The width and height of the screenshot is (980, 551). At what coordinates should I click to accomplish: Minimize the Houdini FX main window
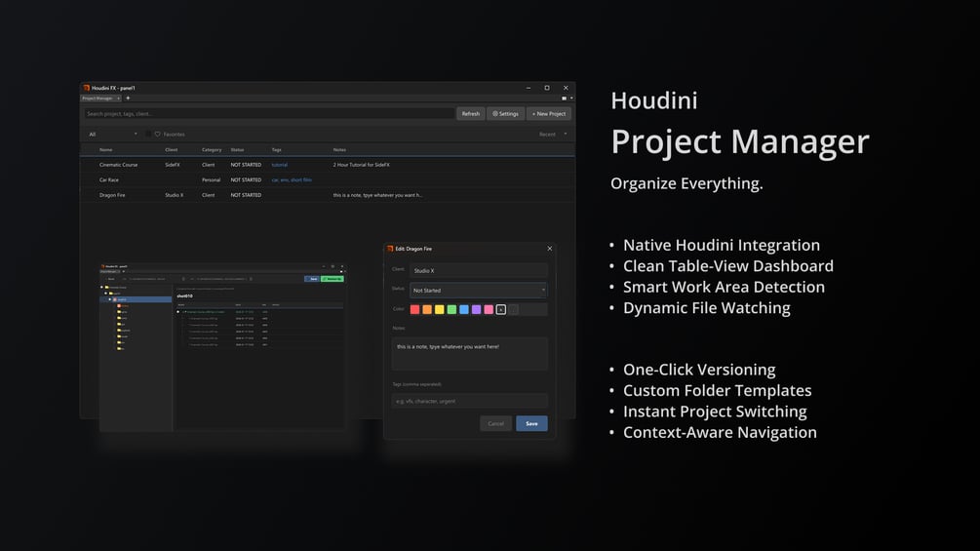529,88
